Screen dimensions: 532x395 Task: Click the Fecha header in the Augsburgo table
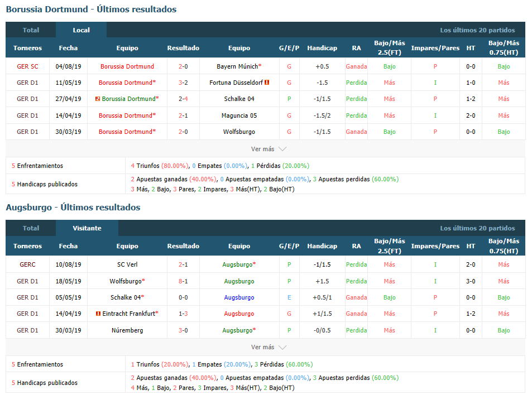tap(68, 246)
